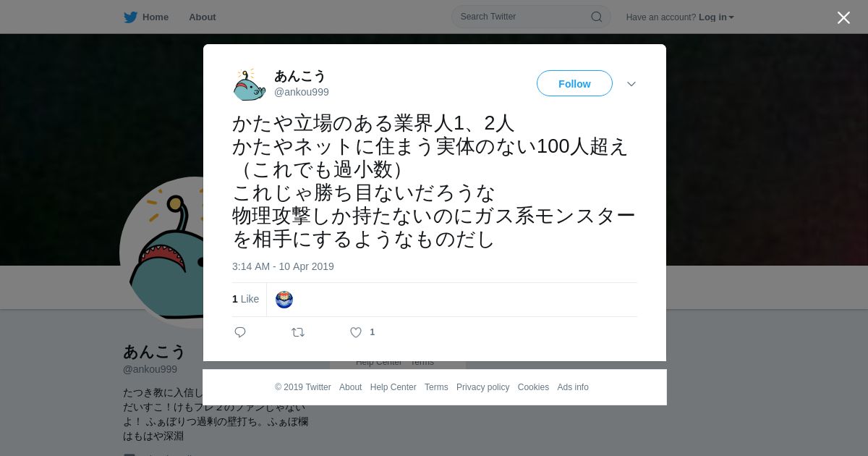
Task: Follow the user ankou999
Action: 574,83
